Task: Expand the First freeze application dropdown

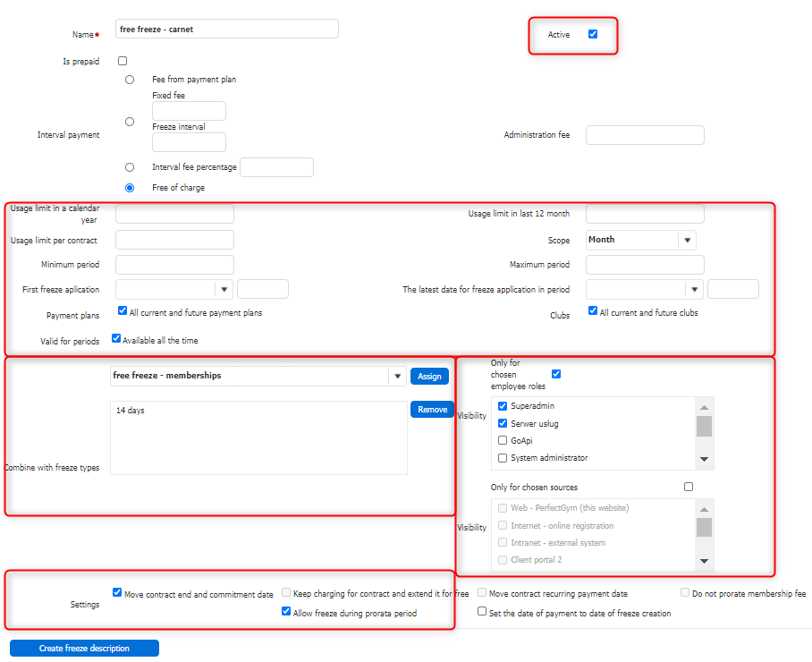Action: coord(224,289)
